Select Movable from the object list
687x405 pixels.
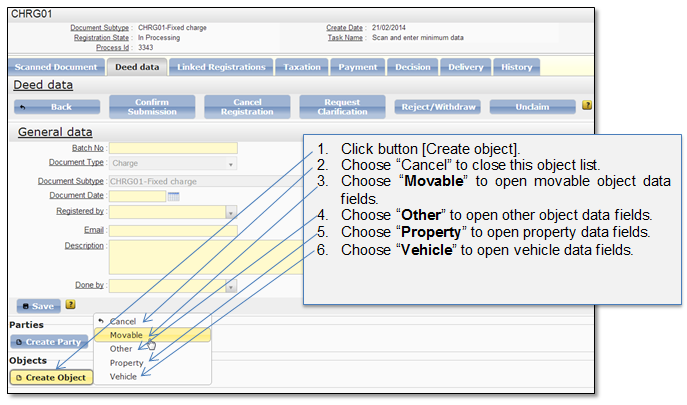[152, 335]
